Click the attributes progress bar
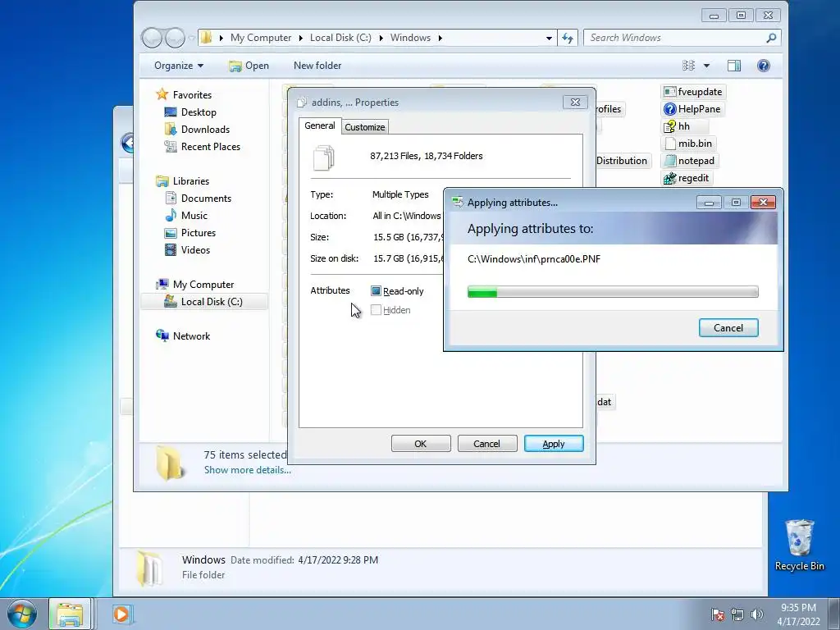The image size is (840, 630). coord(613,291)
